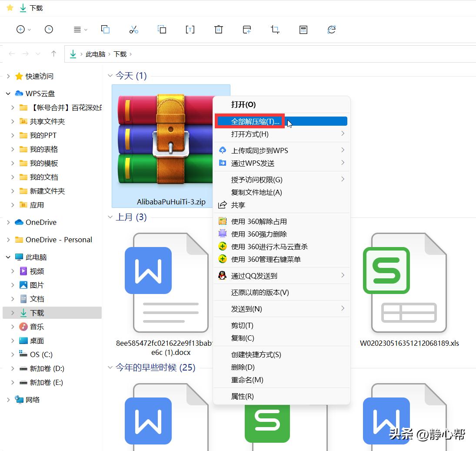This screenshot has height=451, width=476.
Task: Select OneDrive - Personal in the sidebar
Action: (x=59, y=240)
